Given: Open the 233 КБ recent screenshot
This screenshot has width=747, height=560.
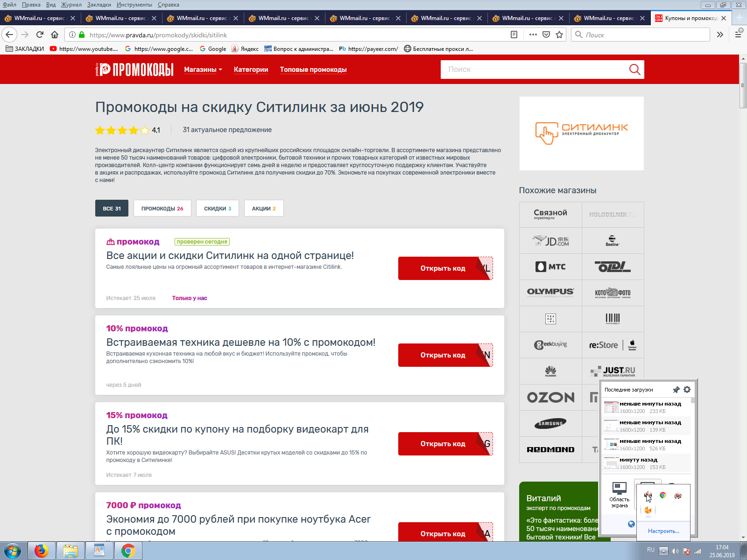Looking at the screenshot, I should pos(646,407).
